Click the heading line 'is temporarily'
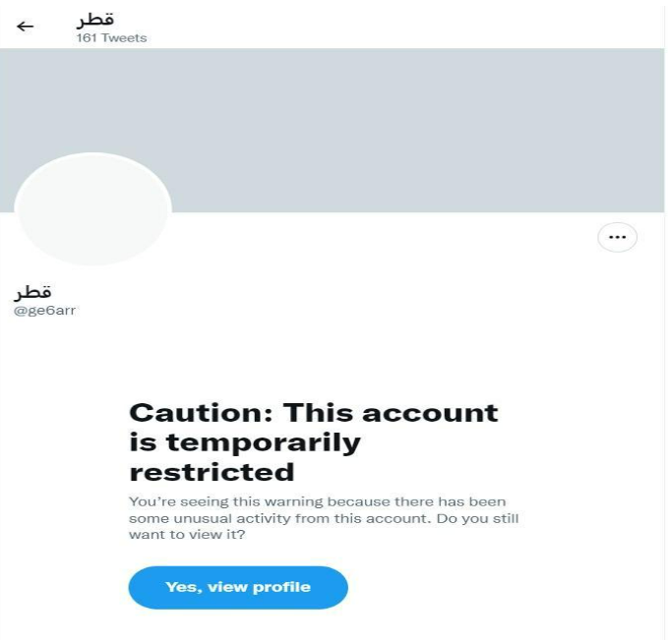This screenshot has width=668, height=644. 245,442
